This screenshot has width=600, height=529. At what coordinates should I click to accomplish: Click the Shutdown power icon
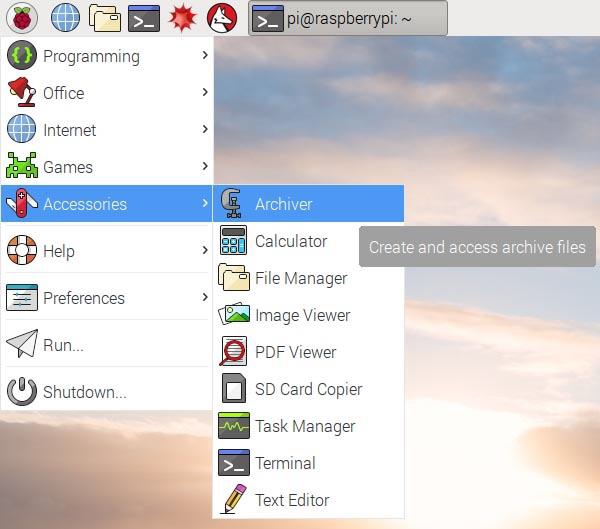(22, 391)
